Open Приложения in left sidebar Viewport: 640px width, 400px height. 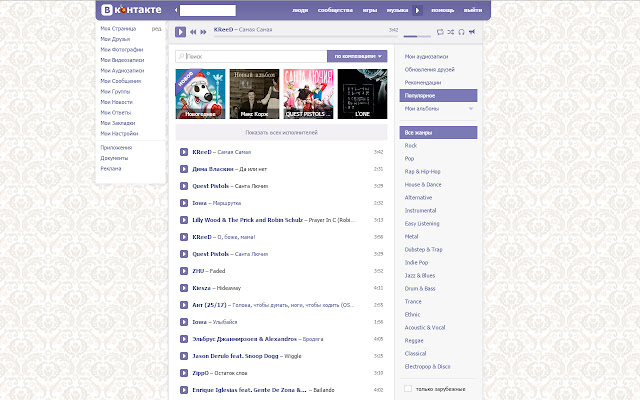(116, 148)
